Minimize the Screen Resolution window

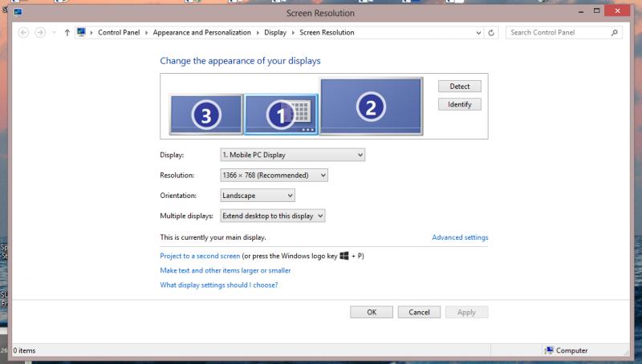click(580, 11)
